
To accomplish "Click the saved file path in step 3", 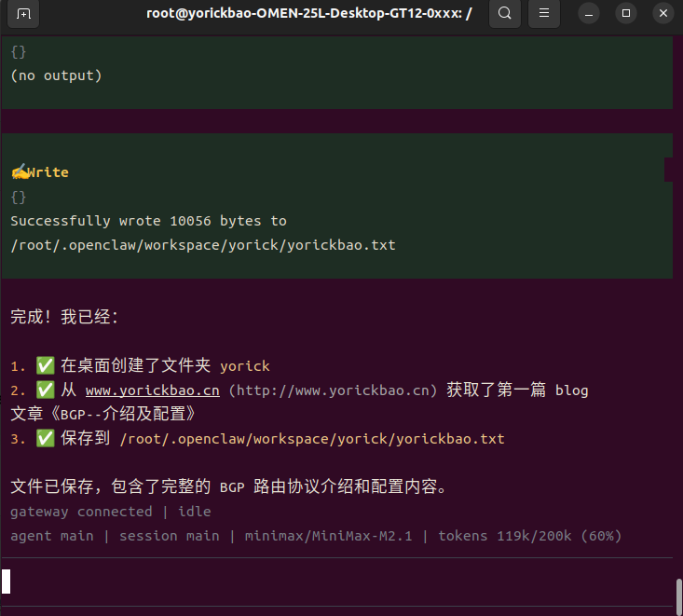I will (x=311, y=439).
